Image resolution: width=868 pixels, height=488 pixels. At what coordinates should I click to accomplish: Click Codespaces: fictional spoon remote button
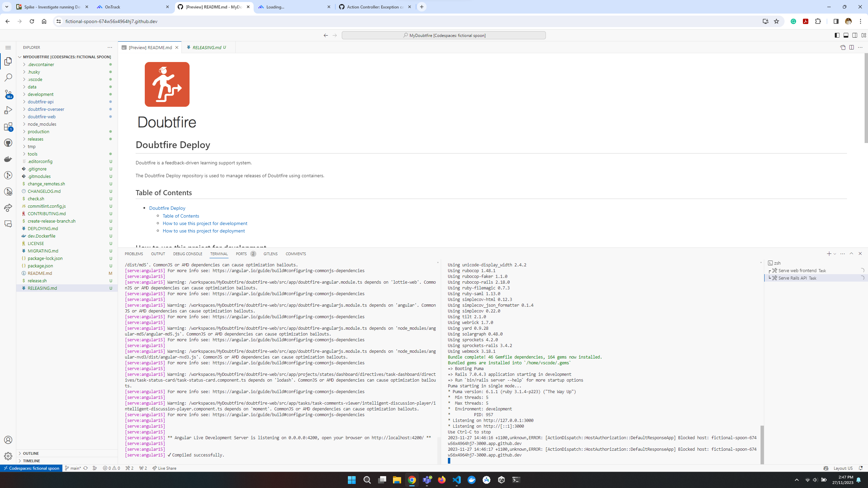point(31,468)
